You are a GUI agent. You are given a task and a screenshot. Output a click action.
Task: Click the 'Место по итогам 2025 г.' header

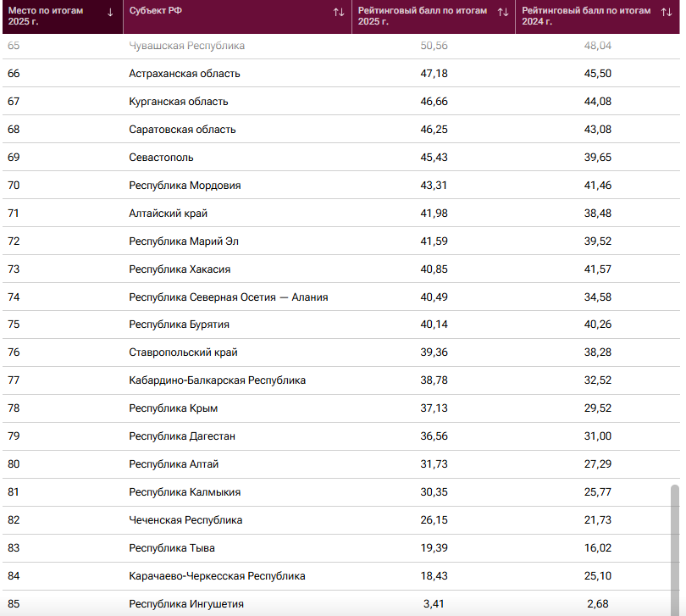tap(63, 16)
